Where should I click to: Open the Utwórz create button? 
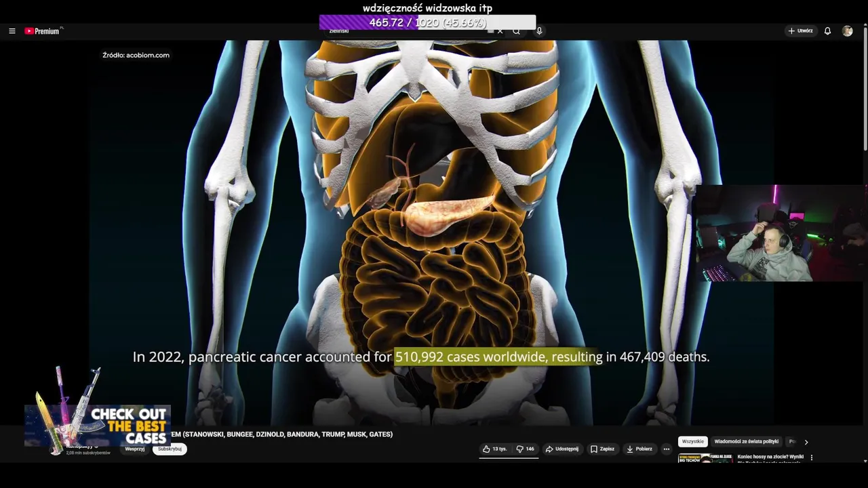pos(800,31)
